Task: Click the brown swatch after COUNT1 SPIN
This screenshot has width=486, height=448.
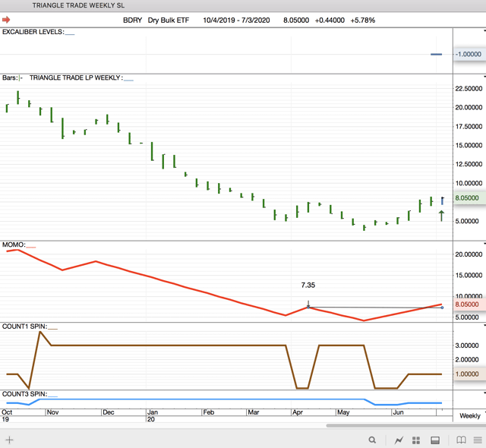Action: click(x=52, y=329)
